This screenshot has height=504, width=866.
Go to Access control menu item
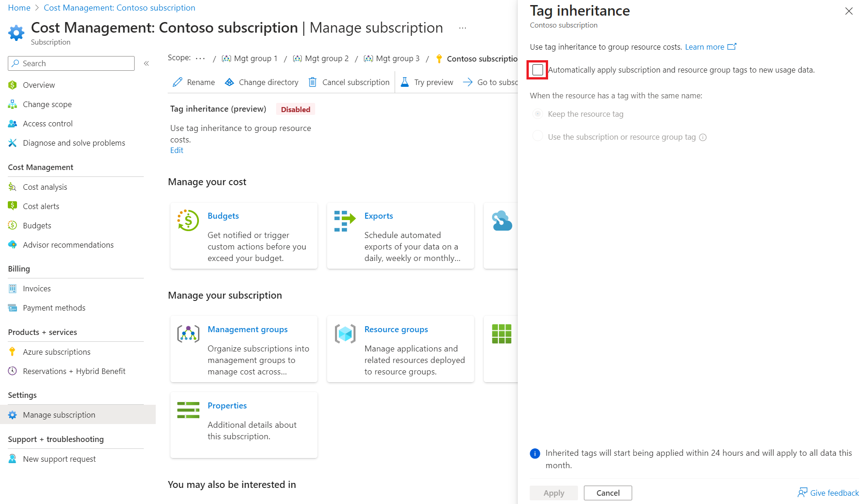[x=48, y=124]
